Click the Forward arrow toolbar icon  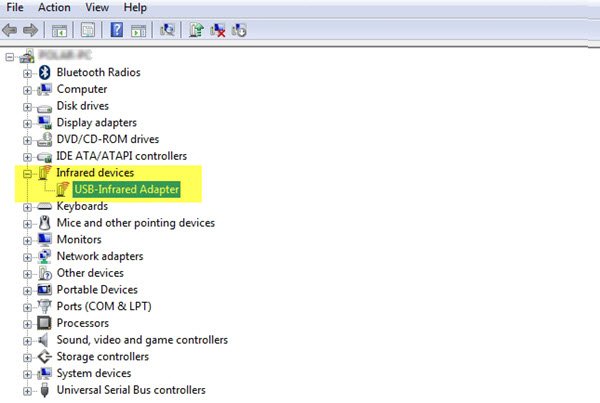click(x=31, y=30)
